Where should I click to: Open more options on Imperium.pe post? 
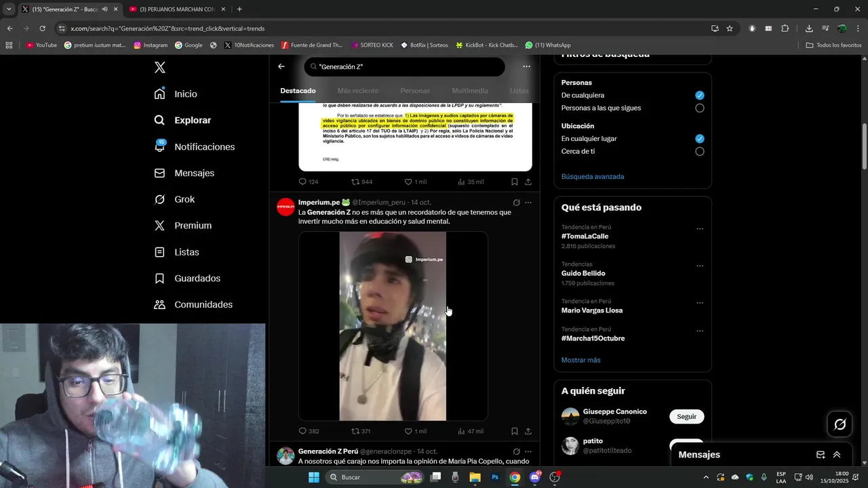click(x=528, y=202)
